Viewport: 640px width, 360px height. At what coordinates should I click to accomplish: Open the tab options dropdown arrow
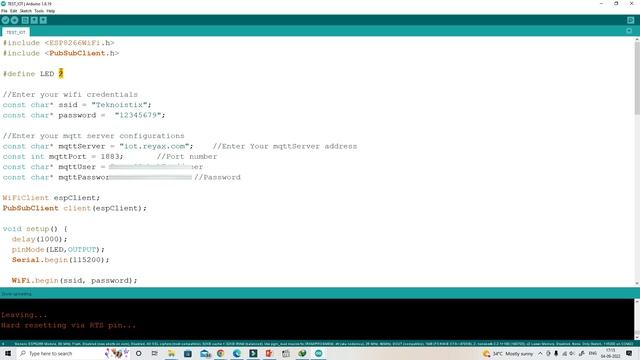coord(629,31)
